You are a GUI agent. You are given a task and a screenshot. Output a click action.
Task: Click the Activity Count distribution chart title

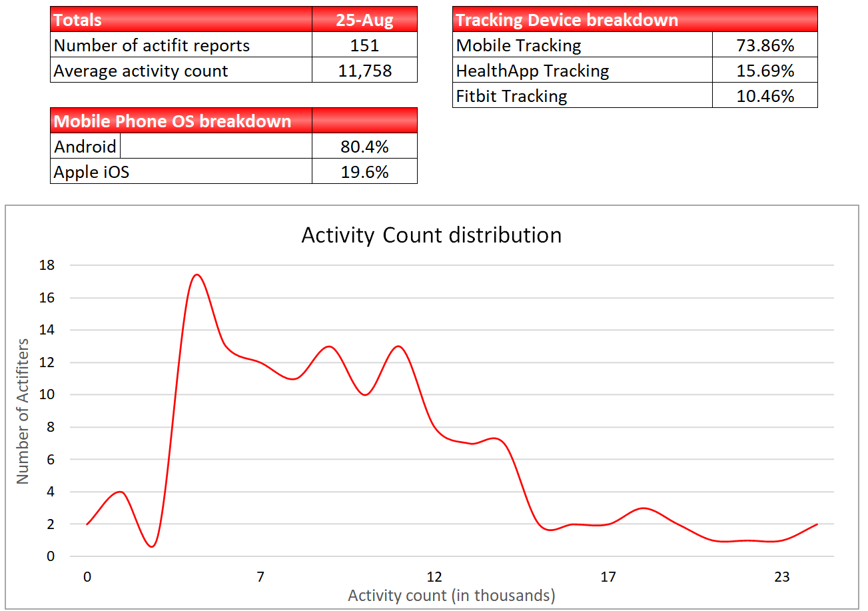pyautogui.click(x=431, y=235)
